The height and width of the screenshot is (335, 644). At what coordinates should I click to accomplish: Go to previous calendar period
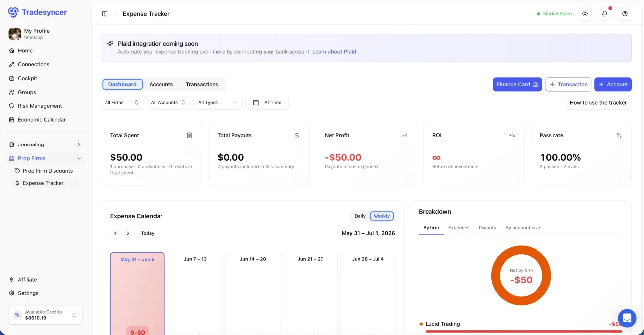pyautogui.click(x=115, y=233)
